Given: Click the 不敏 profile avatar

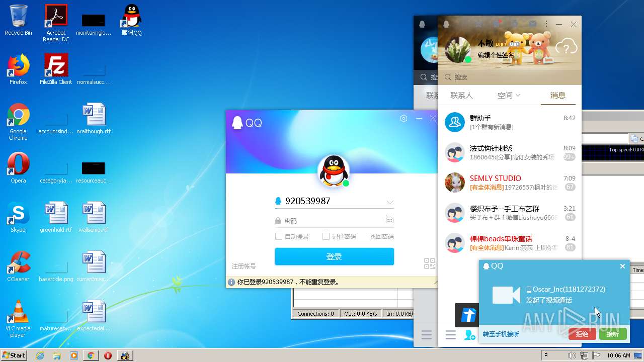Looking at the screenshot, I should (458, 49).
